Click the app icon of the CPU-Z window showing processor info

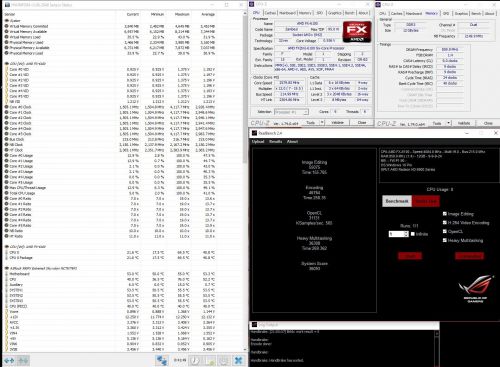(x=252, y=4)
